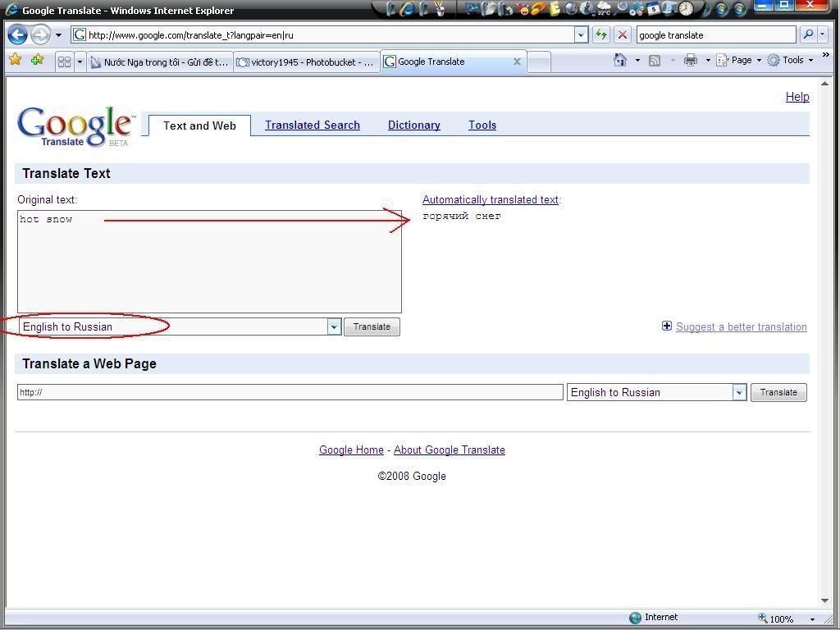Viewport: 840px width, 630px height.
Task: Switch to the Translated Search tab
Action: coord(312,126)
